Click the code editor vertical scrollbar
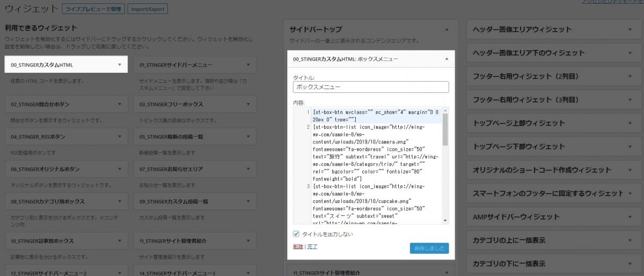Screen dimensions: 644x276 pos(445,130)
